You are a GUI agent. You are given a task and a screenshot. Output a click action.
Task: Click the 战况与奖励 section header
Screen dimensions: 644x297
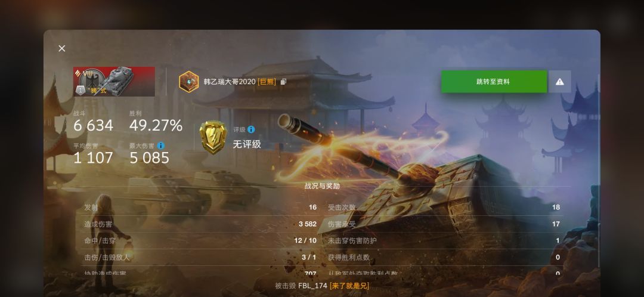322,185
